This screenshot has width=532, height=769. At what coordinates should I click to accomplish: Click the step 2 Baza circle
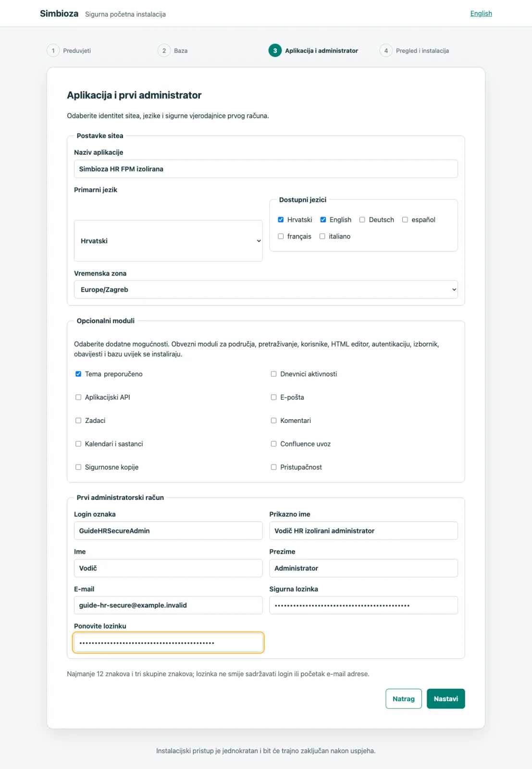(164, 50)
